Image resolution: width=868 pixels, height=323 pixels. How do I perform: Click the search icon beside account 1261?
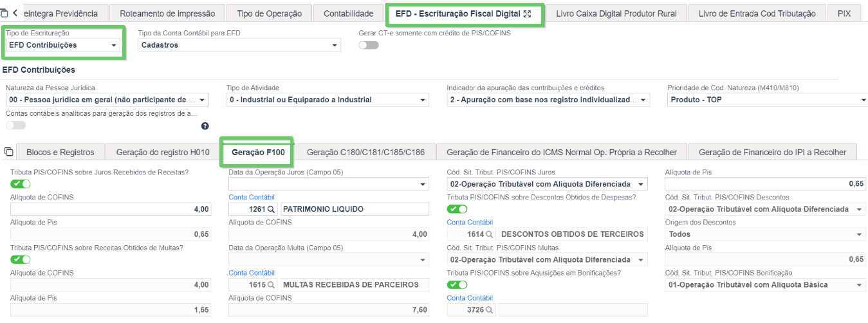point(271,209)
